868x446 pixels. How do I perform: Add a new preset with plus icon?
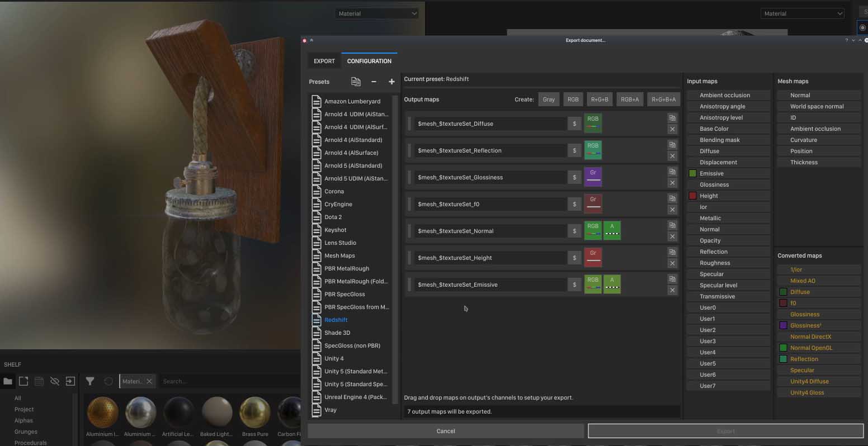click(x=391, y=82)
